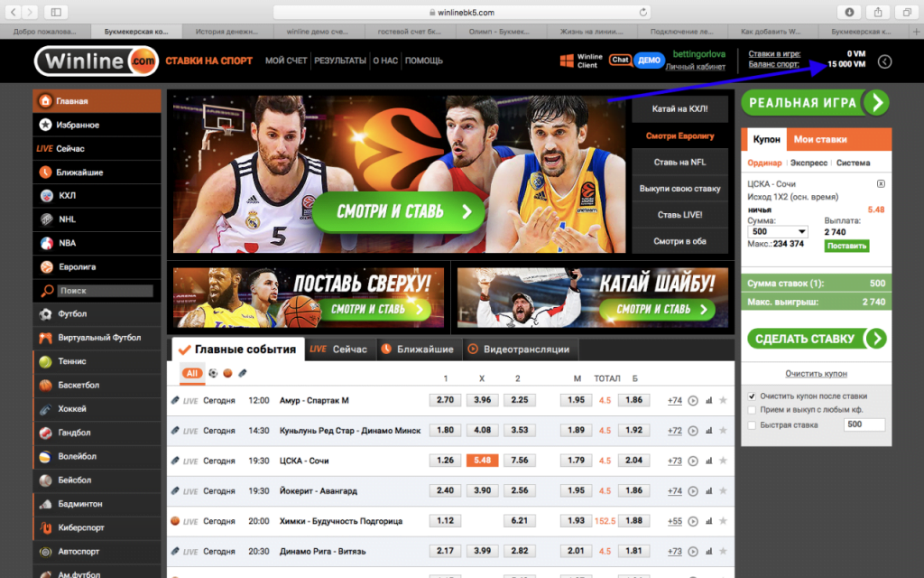Image resolution: width=924 pixels, height=578 pixels.
Task: Select Ординар bet type
Action: pos(764,163)
